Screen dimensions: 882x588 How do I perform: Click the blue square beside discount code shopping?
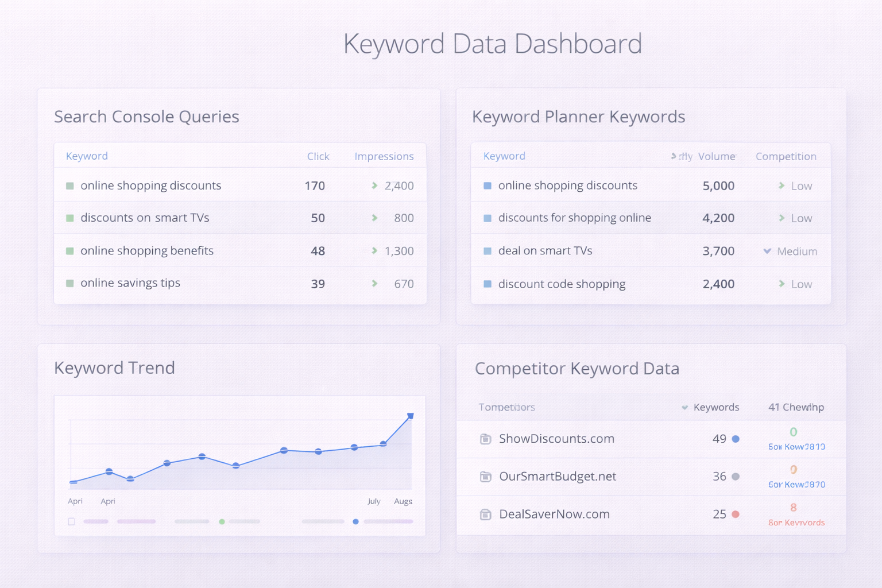487,284
